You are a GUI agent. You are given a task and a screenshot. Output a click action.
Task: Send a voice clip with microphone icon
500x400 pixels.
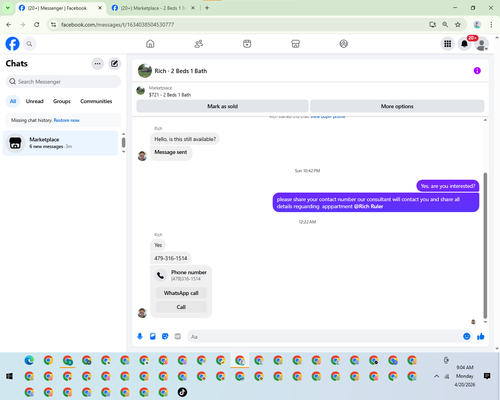[140, 336]
